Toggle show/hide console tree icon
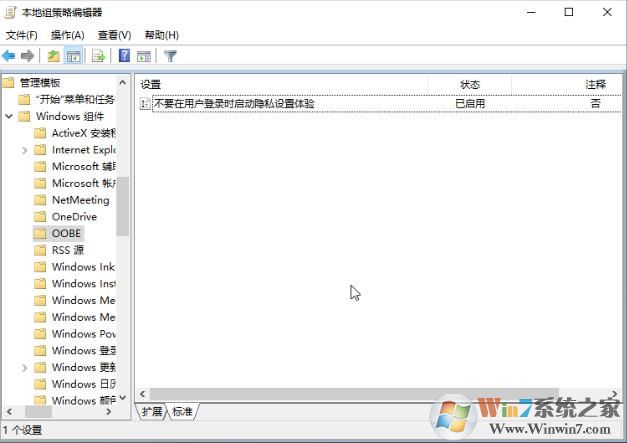This screenshot has width=627, height=443. [x=73, y=56]
